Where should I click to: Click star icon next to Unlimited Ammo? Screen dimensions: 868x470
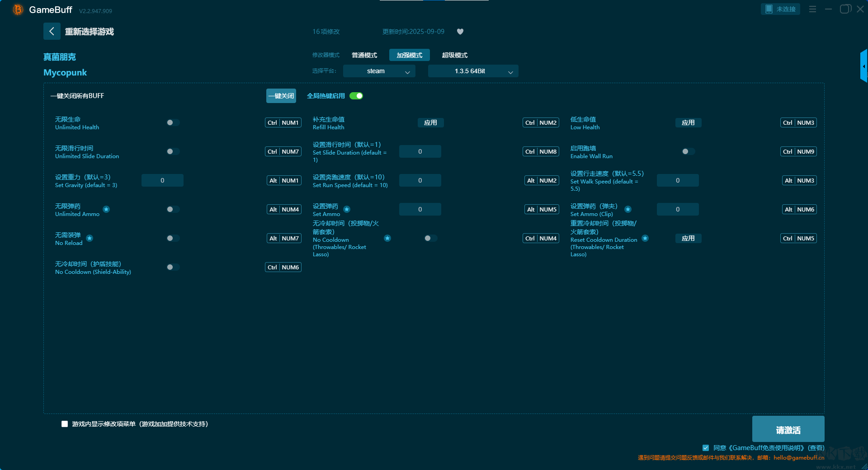106,209
